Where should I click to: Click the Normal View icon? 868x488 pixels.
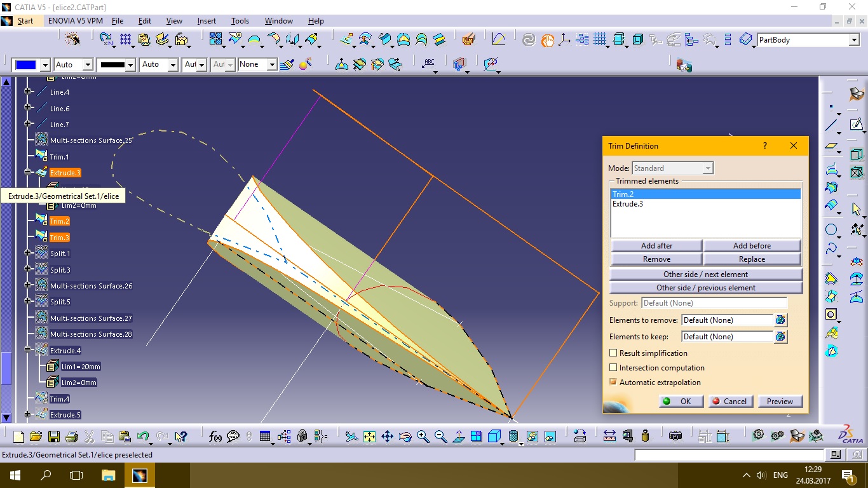point(458,437)
